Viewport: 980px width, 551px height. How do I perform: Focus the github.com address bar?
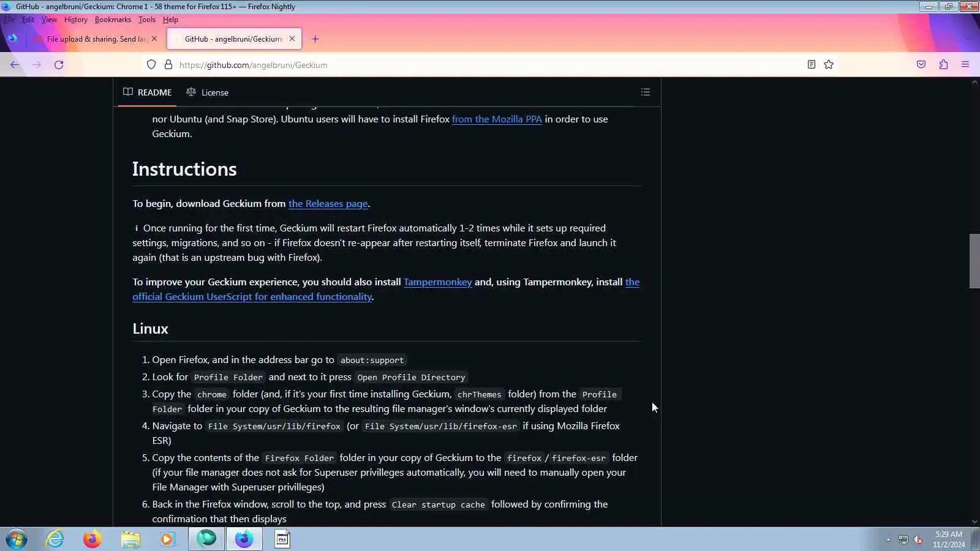click(x=489, y=65)
